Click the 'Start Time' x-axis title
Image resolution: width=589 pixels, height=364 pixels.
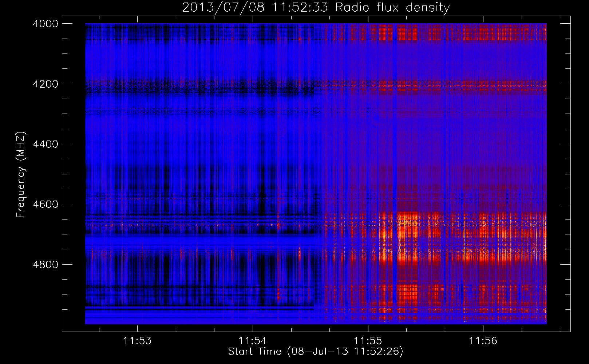[x=255, y=352]
